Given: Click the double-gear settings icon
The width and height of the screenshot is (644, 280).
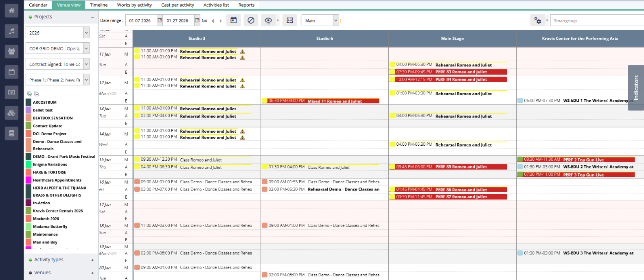Looking at the screenshot, I should point(538,20).
